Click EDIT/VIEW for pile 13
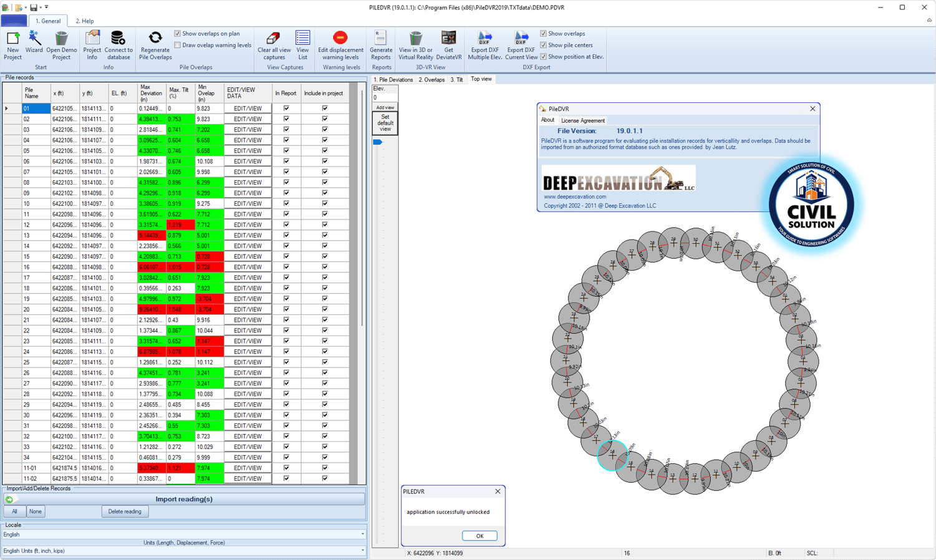Image resolution: width=936 pixels, height=560 pixels. pos(248,236)
